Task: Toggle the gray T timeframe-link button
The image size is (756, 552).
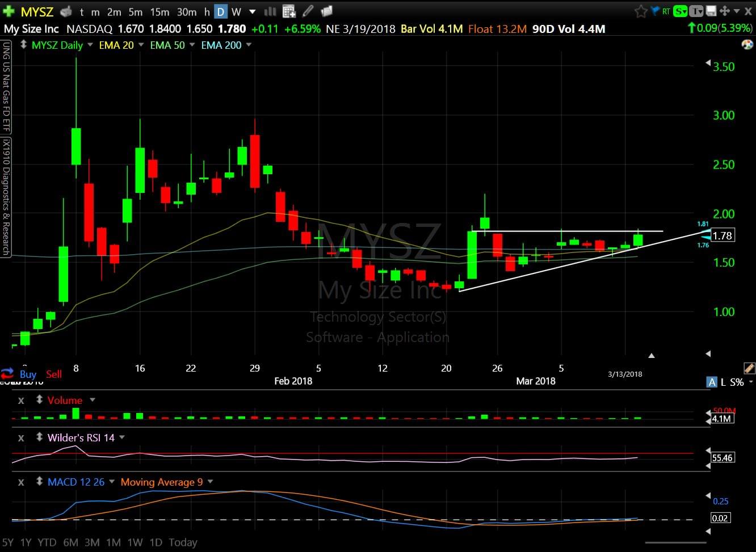Action: click(696, 11)
